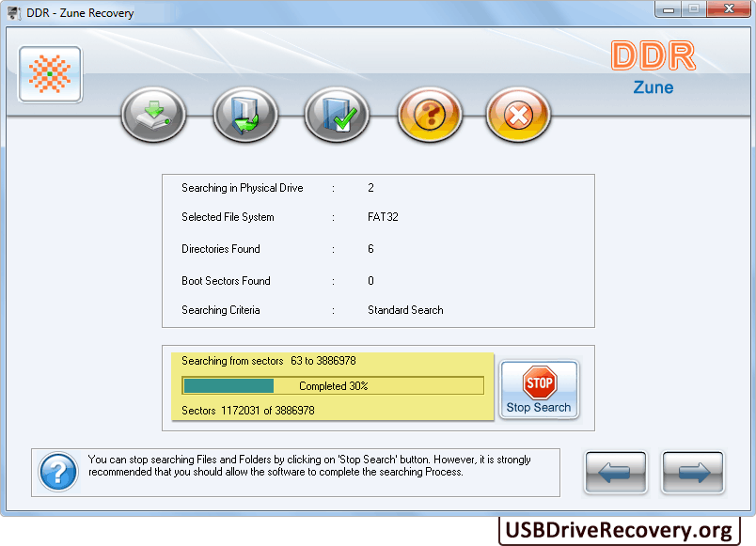Click the Completed 30% progress bar
The width and height of the screenshot is (756, 546).
333,386
